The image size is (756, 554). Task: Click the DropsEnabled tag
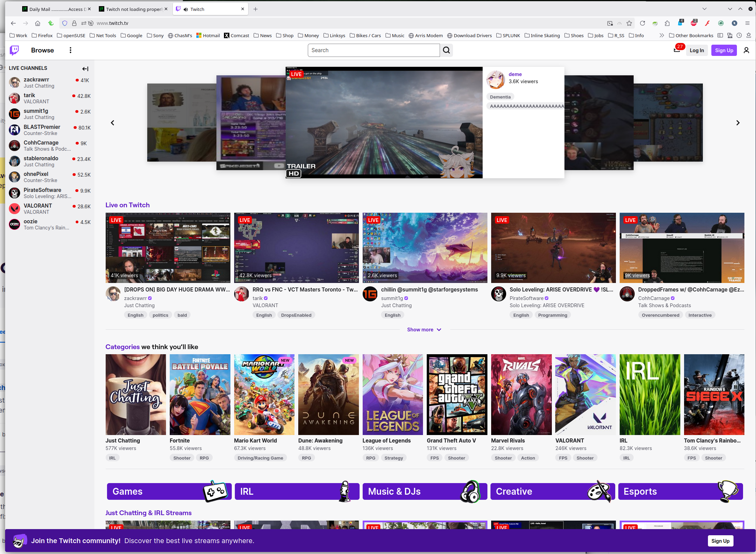pyautogui.click(x=296, y=315)
